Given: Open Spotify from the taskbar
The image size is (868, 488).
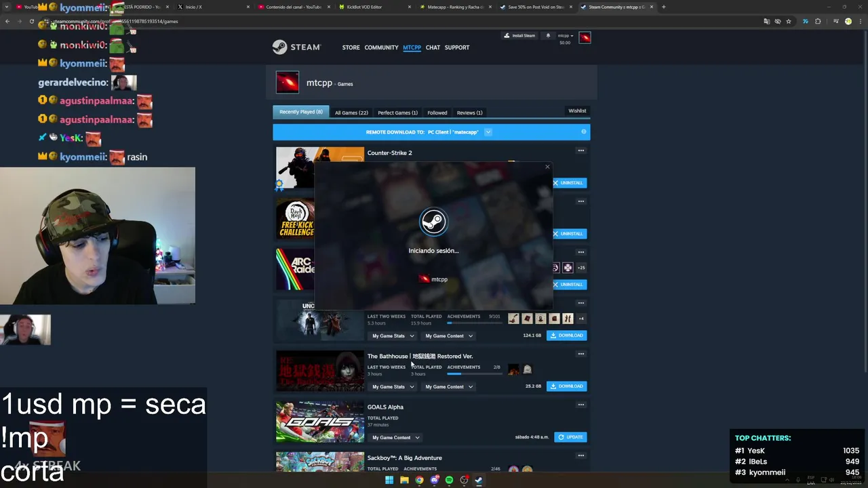Looking at the screenshot, I should pos(449,480).
